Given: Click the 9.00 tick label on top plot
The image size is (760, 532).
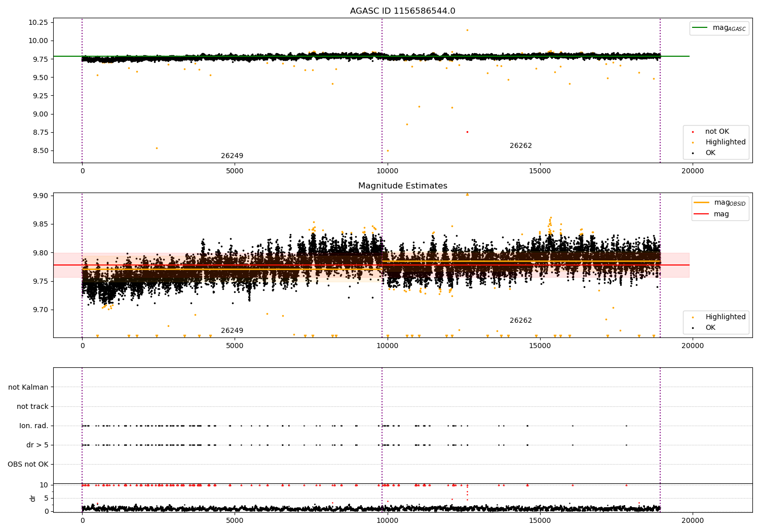Looking at the screenshot, I should 40,114.
